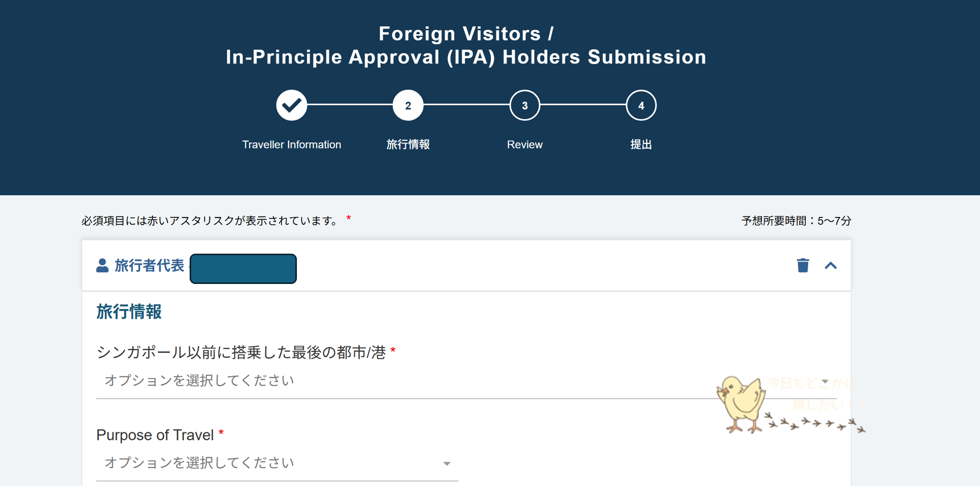980x486 pixels.
Task: Click the Purpose of Travel dropdown arrow
Action: click(447, 464)
